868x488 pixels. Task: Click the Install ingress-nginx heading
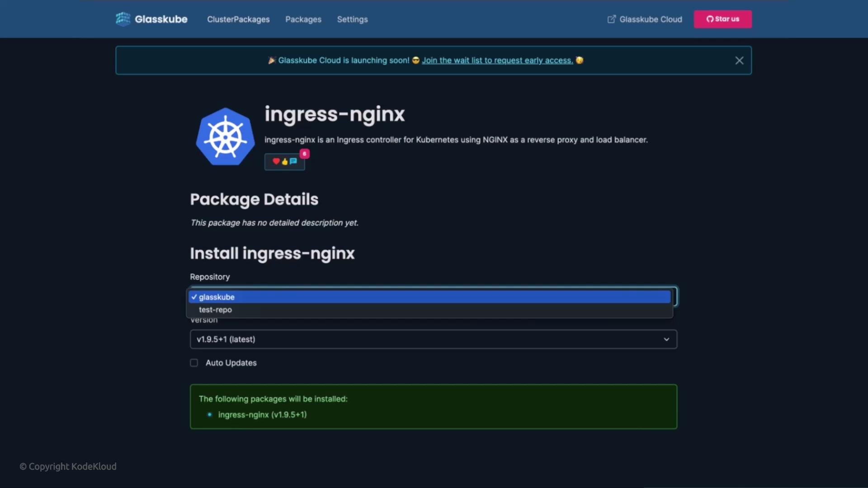tap(272, 253)
